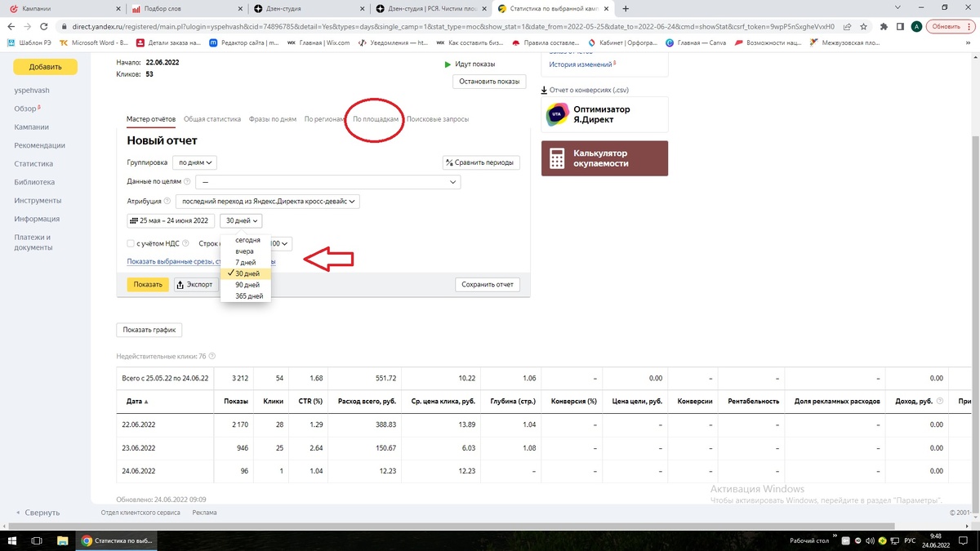Open the История изменений link
This screenshot has height=551, width=980.
(581, 64)
